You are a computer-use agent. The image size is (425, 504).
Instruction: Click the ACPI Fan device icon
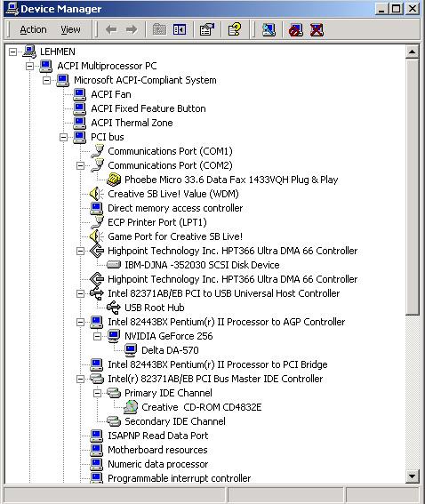tap(79, 94)
